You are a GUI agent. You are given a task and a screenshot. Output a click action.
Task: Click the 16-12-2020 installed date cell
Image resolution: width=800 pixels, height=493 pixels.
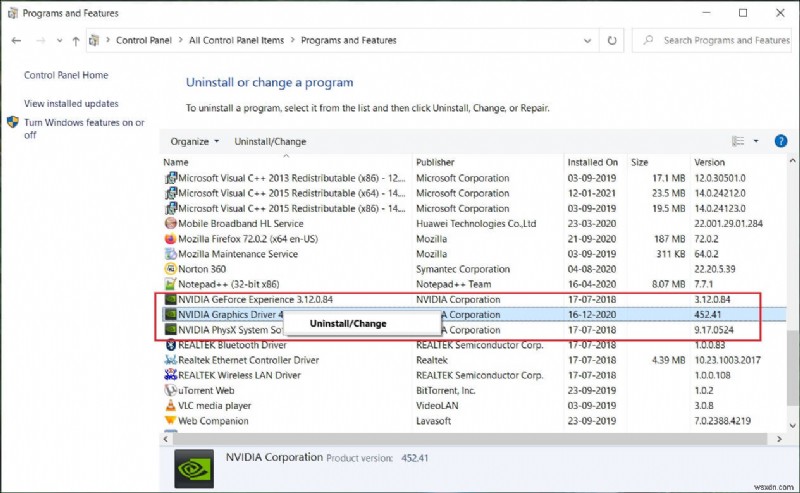tap(592, 314)
